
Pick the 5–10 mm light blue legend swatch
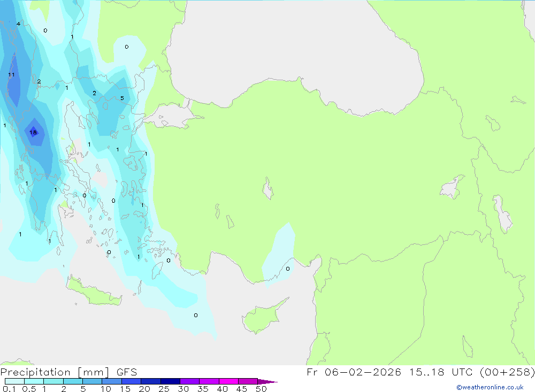pyautogui.click(x=92, y=381)
